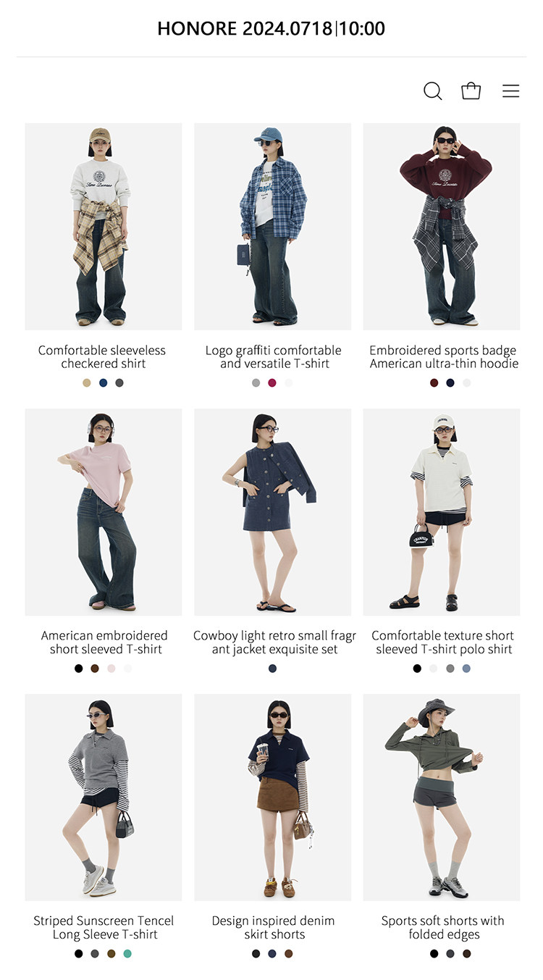Open the hamburger menu icon
The width and height of the screenshot is (543, 980).
pos(511,91)
